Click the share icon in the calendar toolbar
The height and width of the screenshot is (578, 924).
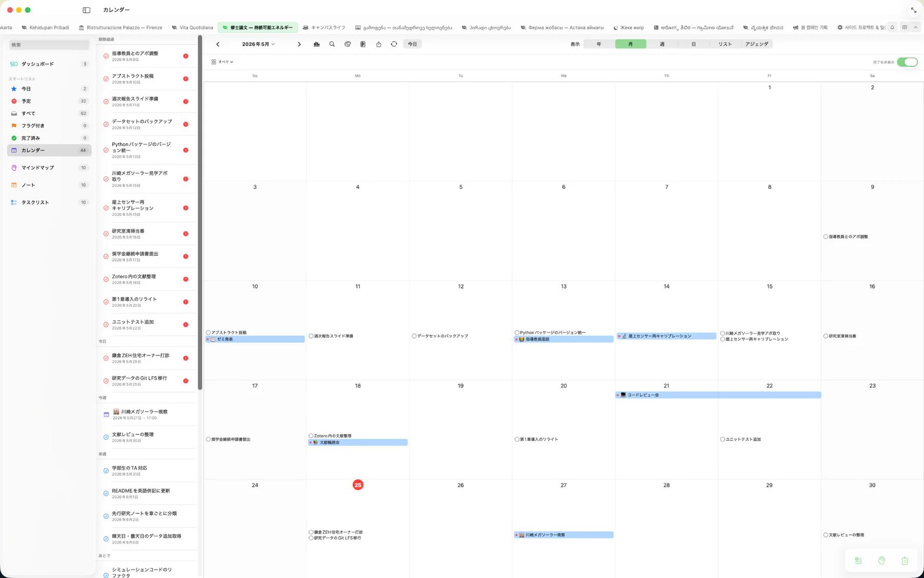point(378,44)
